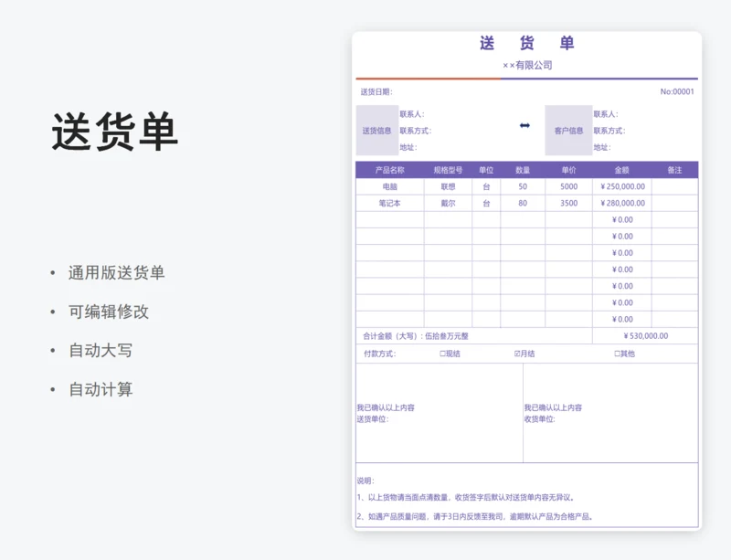Click the 台 unit cell in 电脑 row
The height and width of the screenshot is (560, 731).
[x=486, y=186]
